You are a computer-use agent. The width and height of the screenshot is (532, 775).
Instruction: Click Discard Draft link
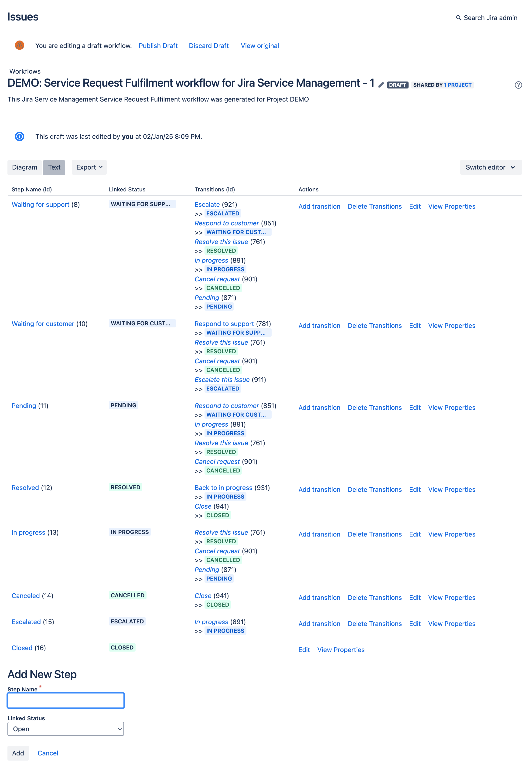coord(208,46)
